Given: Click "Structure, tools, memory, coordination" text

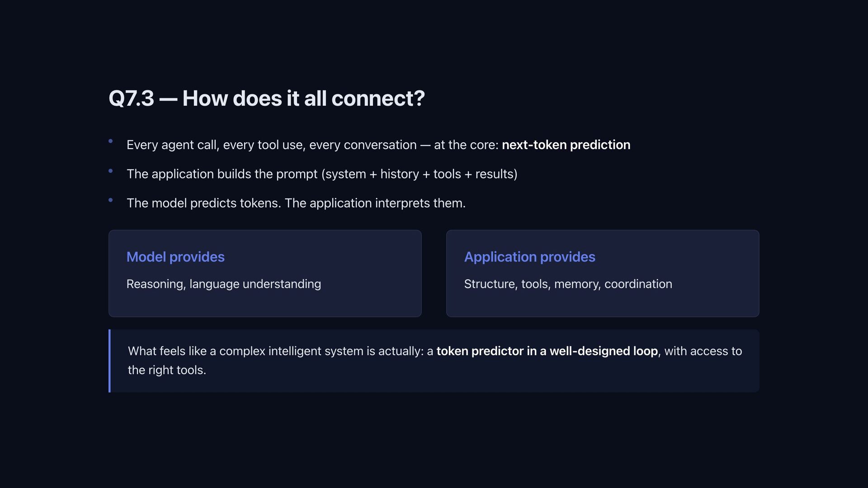Looking at the screenshot, I should point(568,284).
